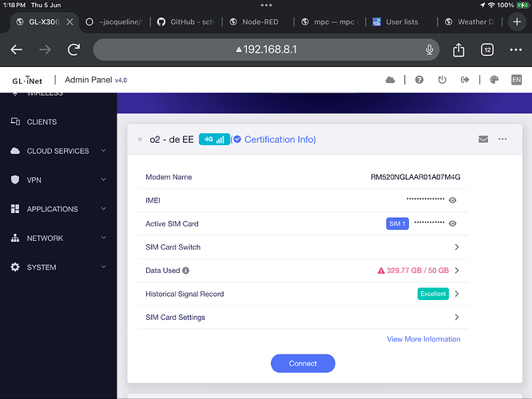Reveal the hidden IMEI number
532x399 pixels.
(x=452, y=200)
